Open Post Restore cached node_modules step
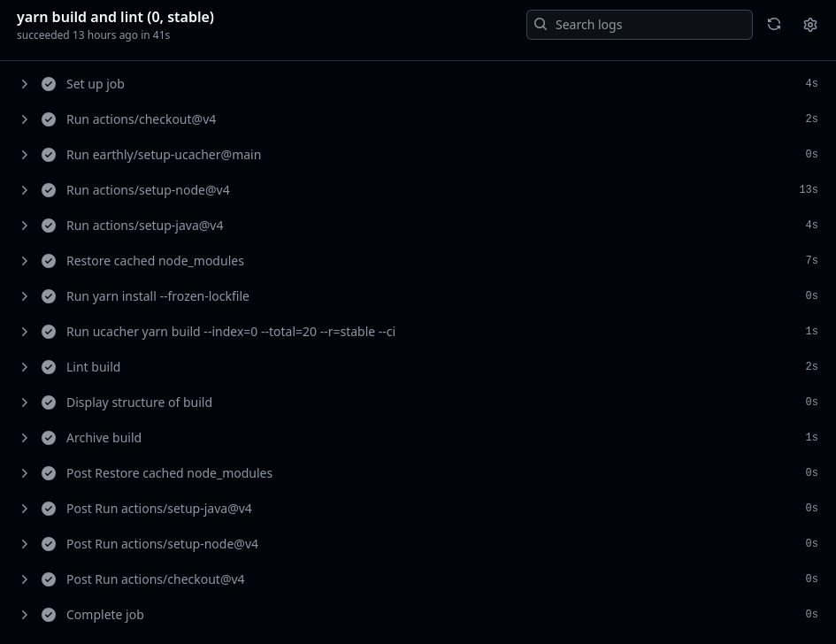The image size is (836, 644). [x=169, y=473]
